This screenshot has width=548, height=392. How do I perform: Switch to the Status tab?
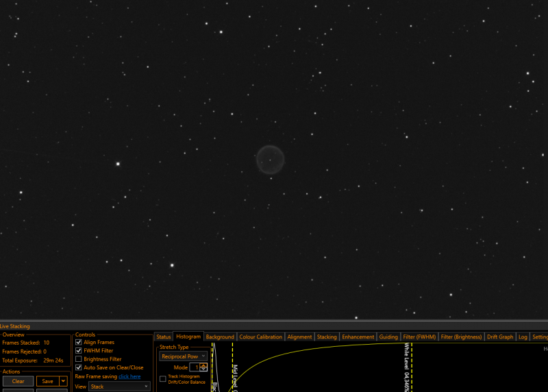pos(164,336)
